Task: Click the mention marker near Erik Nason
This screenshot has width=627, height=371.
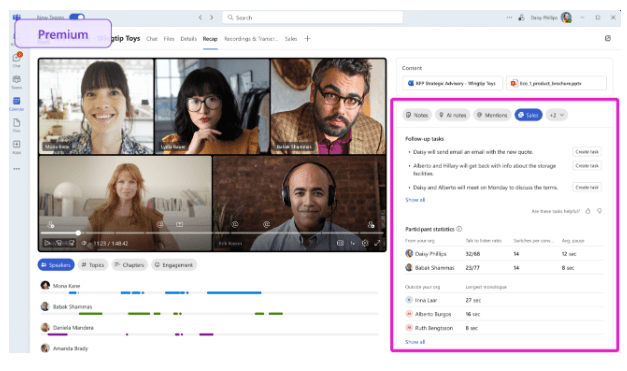Action: point(235,225)
